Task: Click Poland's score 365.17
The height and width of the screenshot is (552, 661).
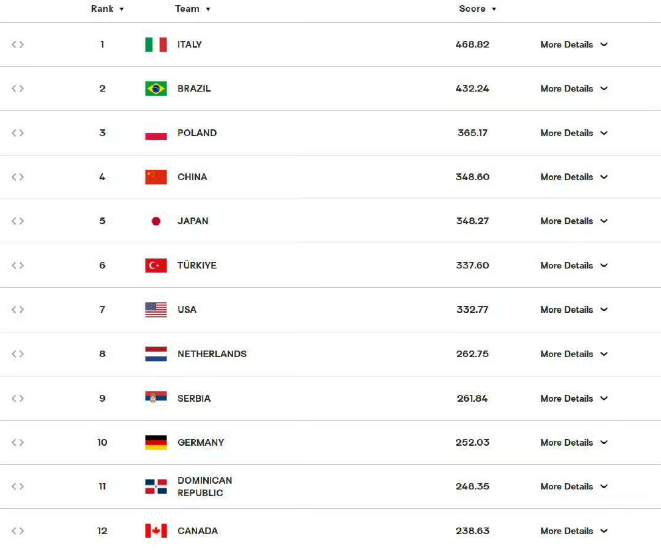Action: coord(471,133)
